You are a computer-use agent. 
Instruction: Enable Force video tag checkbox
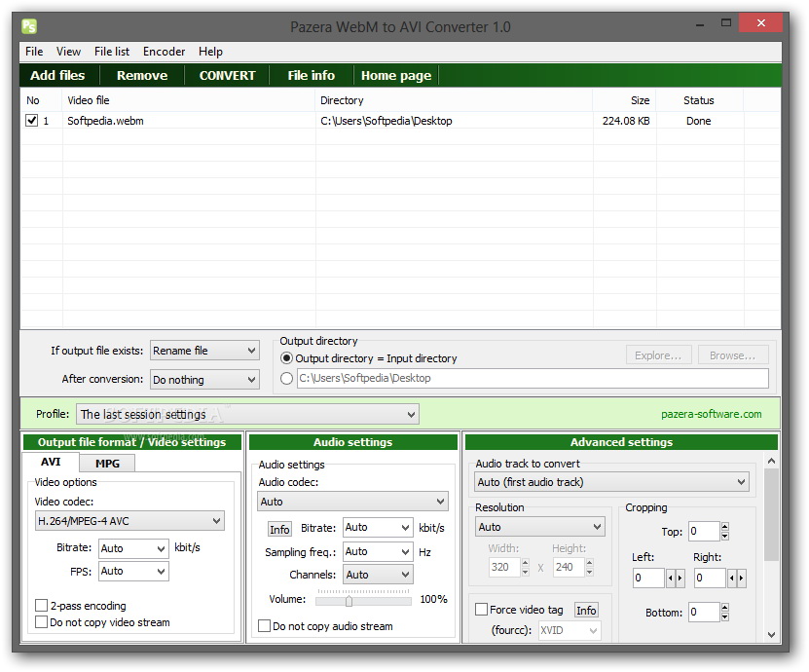(481, 609)
